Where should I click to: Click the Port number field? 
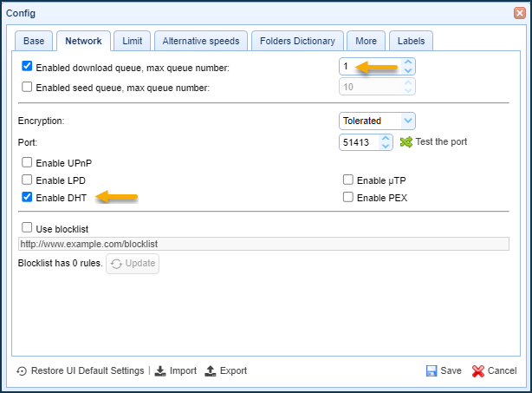point(360,142)
